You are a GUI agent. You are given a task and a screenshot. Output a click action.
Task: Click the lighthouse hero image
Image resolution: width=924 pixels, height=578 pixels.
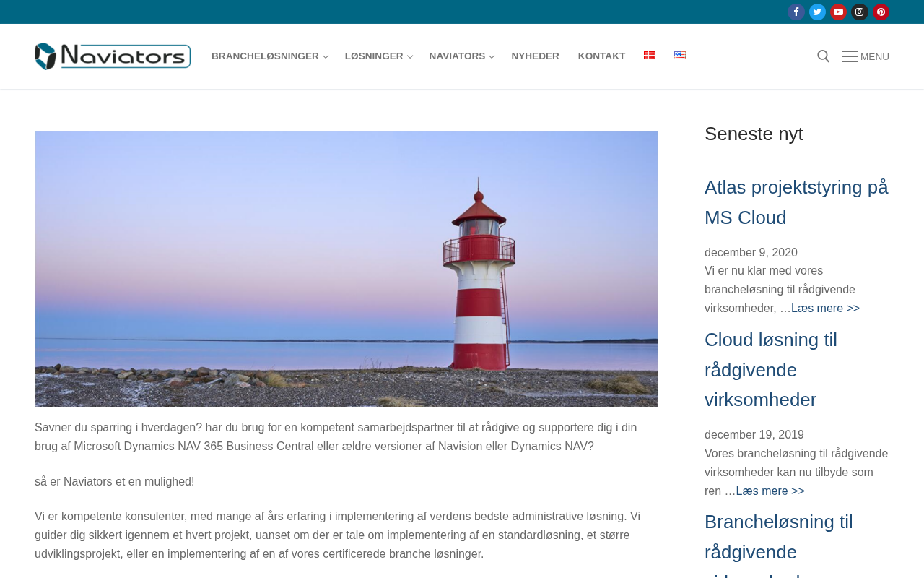pos(346,269)
